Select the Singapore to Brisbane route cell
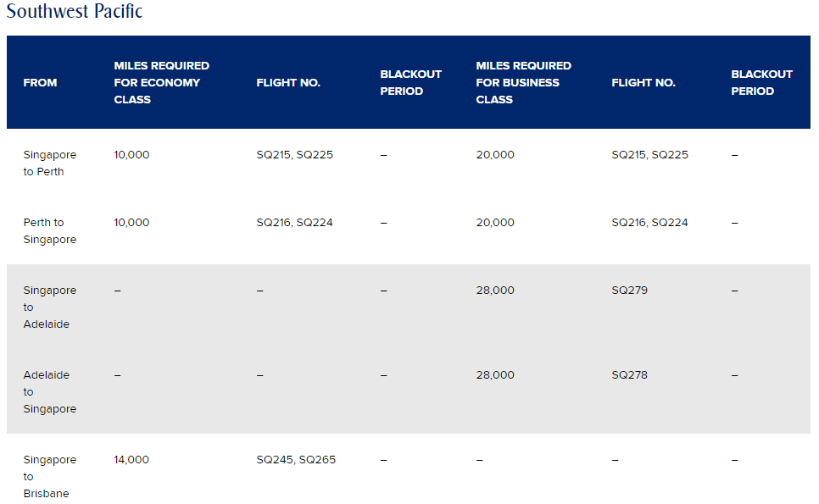The height and width of the screenshot is (504, 819). pos(49,476)
